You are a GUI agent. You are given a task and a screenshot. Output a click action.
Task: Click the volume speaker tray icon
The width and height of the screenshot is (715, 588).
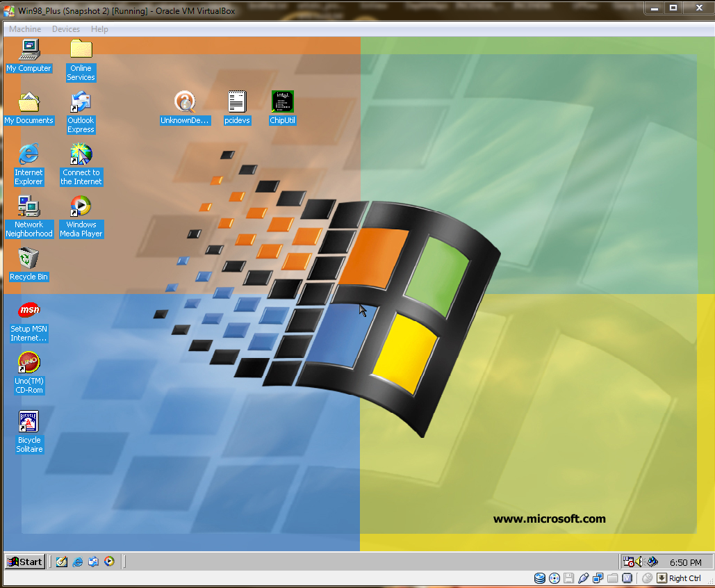click(x=639, y=562)
